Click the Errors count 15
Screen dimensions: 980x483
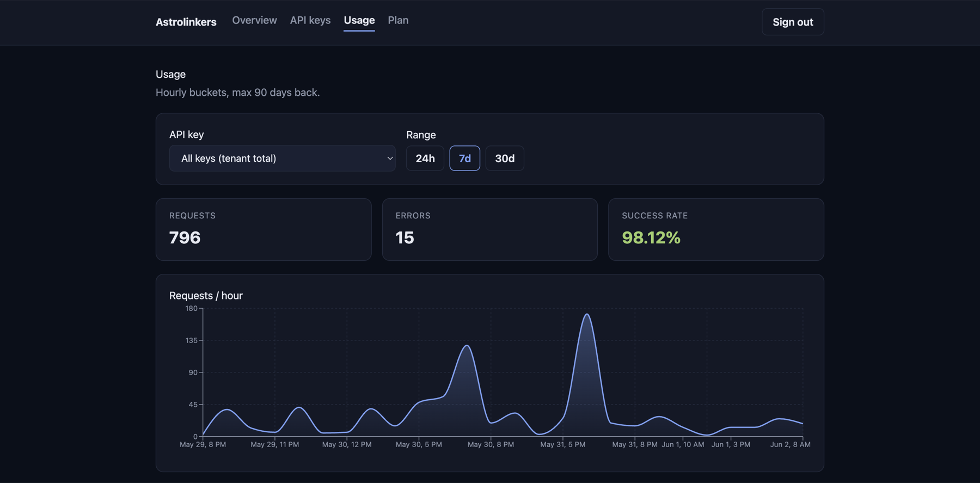click(405, 237)
